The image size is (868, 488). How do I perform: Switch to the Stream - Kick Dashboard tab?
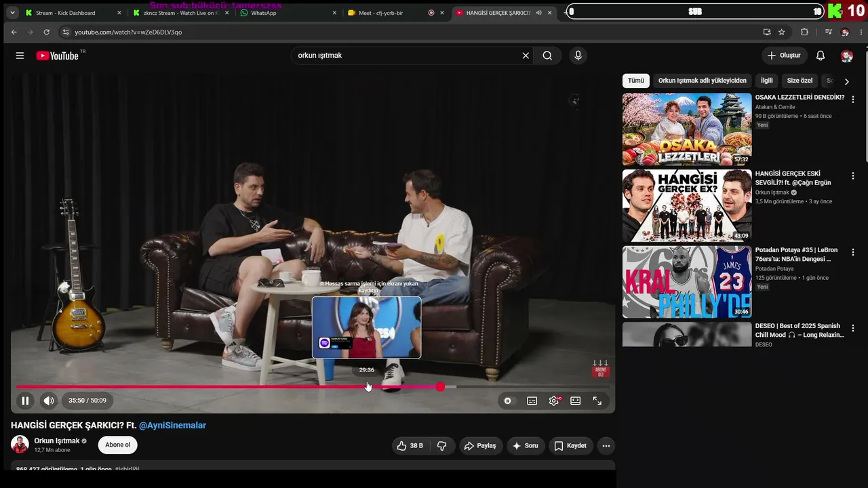pos(66,13)
